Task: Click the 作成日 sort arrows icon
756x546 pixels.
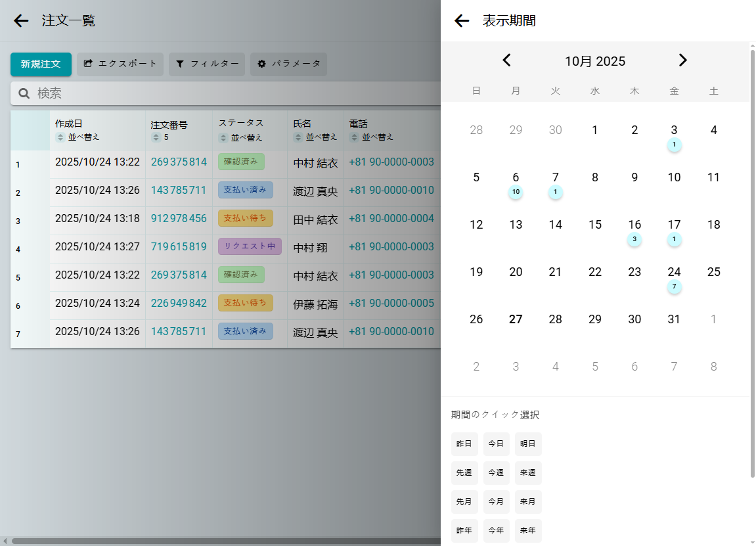Action: pos(60,137)
